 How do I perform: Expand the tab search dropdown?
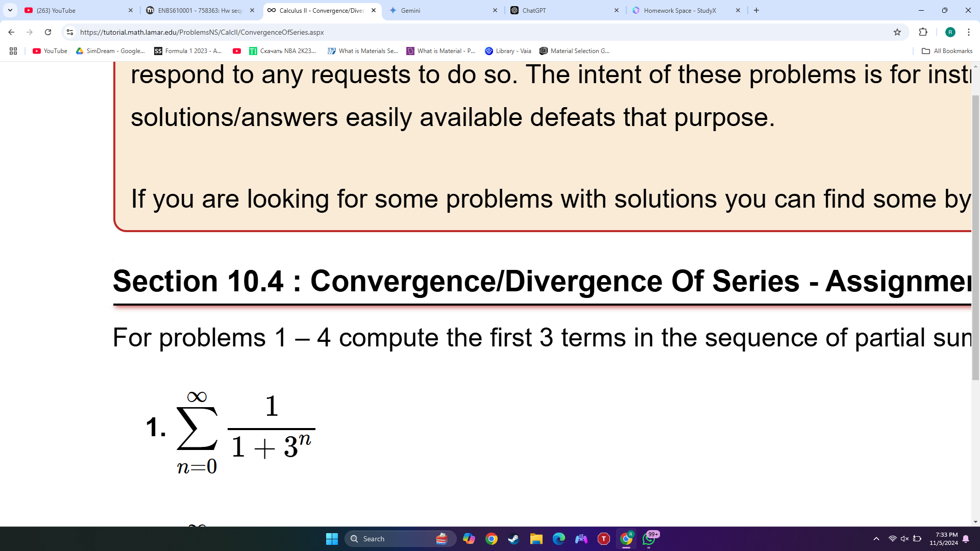10,10
